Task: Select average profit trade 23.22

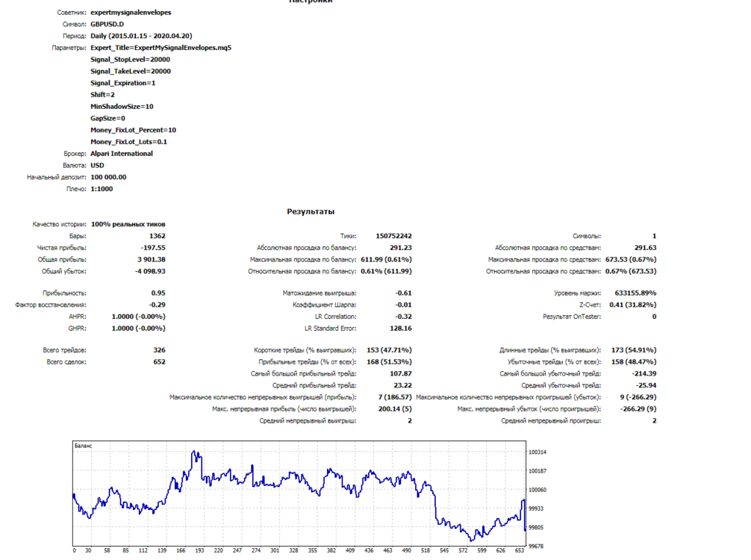Action: 403,385
